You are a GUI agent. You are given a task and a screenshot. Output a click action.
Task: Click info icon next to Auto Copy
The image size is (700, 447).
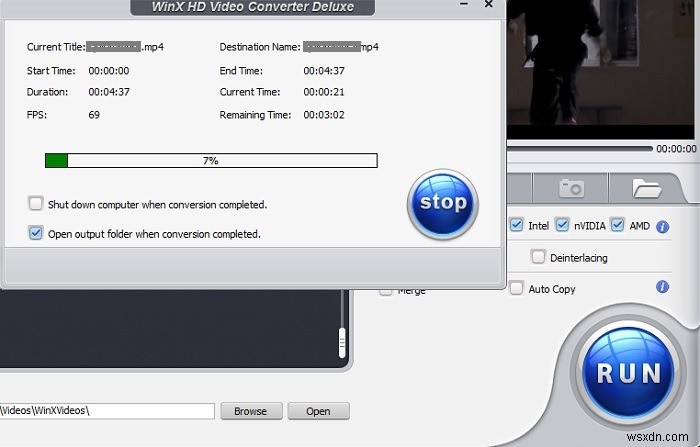(x=662, y=287)
